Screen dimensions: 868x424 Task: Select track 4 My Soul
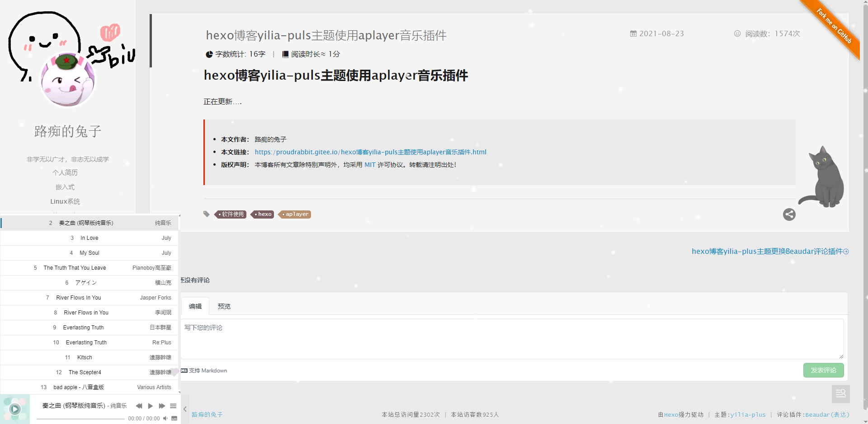[x=89, y=253]
